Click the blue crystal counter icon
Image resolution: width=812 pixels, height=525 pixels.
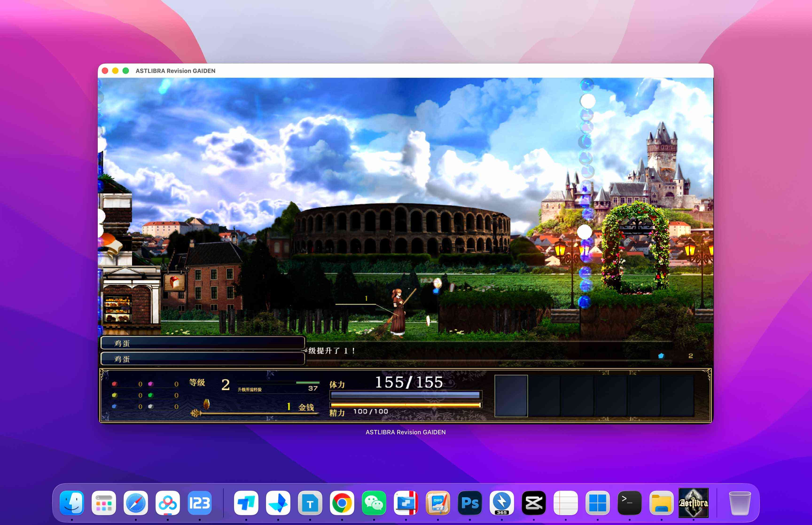click(x=661, y=356)
